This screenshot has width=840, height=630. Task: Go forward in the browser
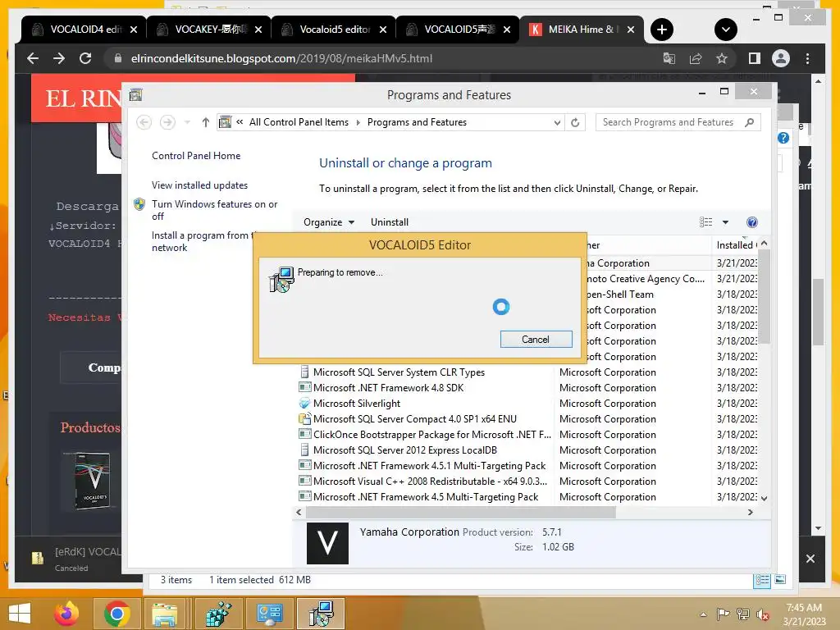tap(59, 58)
